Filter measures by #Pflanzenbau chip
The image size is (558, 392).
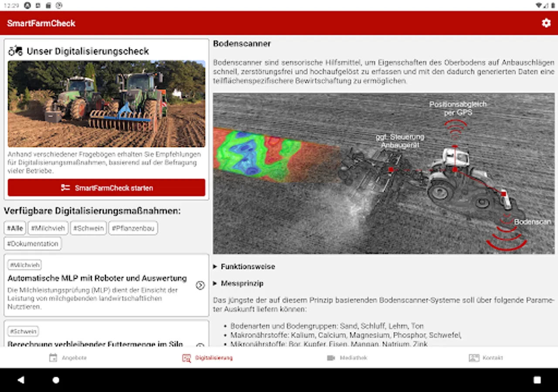pyautogui.click(x=133, y=228)
